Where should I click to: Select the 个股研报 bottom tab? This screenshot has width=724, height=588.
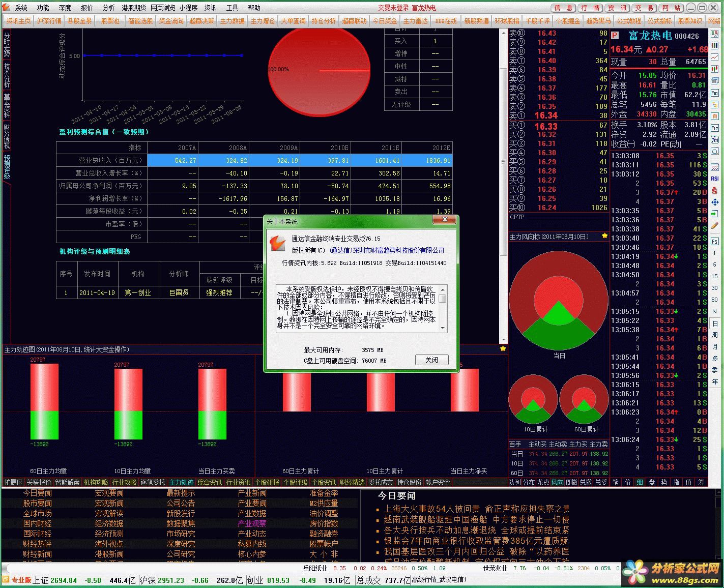(267, 482)
